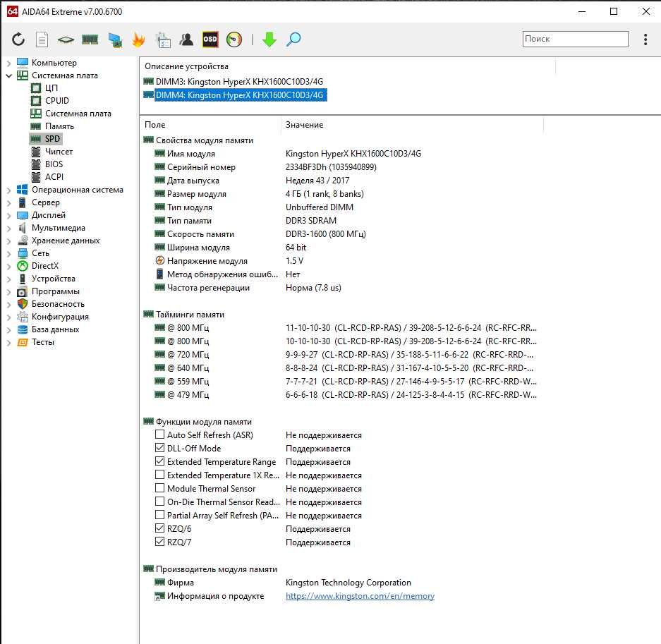This screenshot has width=661, height=644.
Task: Click the Поле column header
Action: (x=155, y=125)
